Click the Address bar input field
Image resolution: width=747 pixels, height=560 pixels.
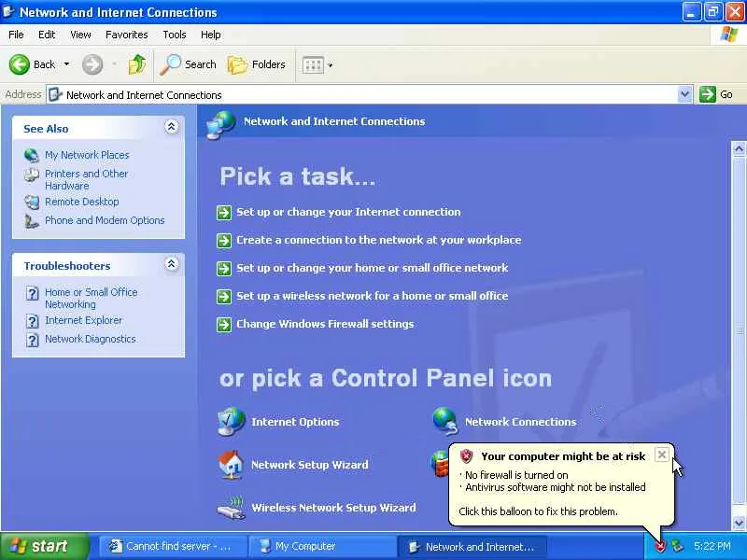click(x=362, y=94)
